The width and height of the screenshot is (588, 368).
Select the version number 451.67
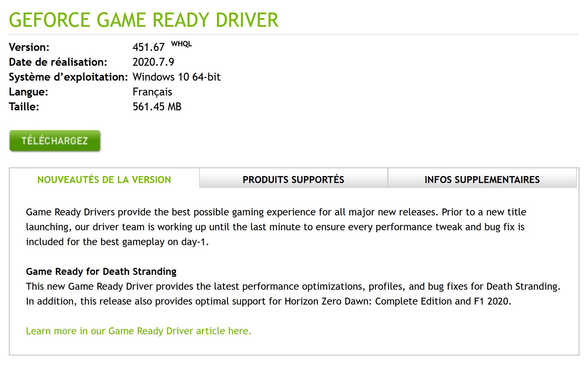[x=149, y=47]
